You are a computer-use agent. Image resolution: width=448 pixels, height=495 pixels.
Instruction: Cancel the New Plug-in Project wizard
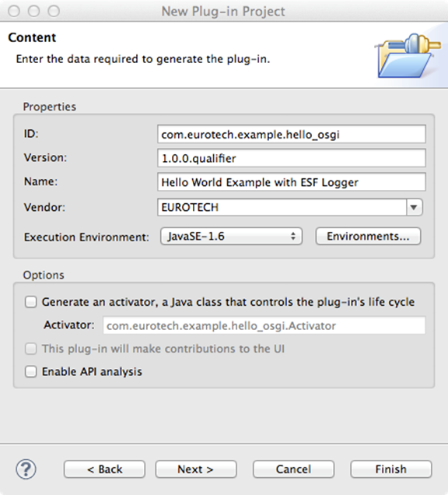point(293,469)
